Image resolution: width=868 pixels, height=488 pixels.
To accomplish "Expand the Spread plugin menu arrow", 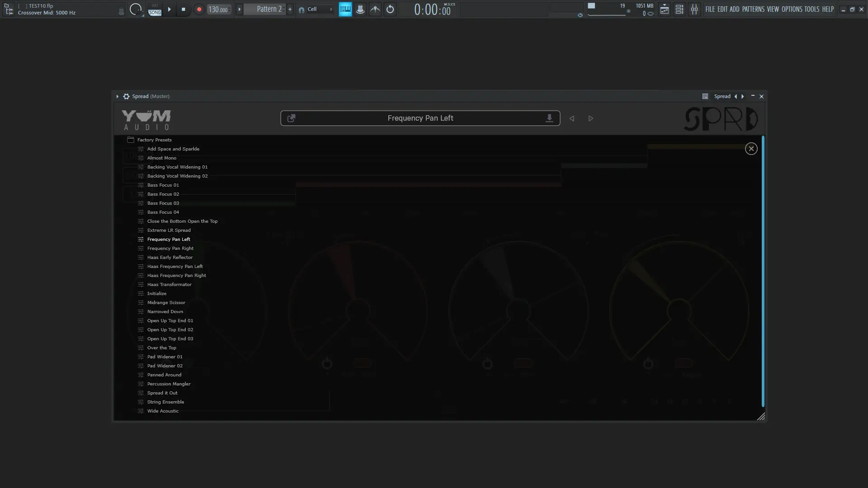I will (x=117, y=96).
